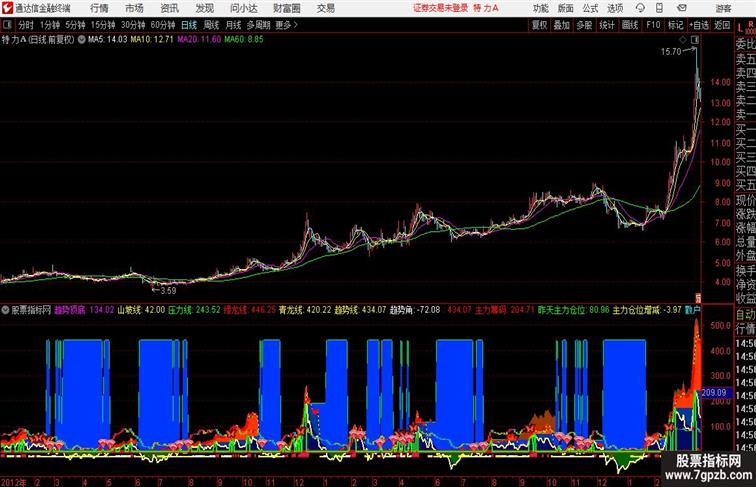The height and width of the screenshot is (487, 756).
Task: Click the 趋势顶底 indicator label
Action: (70, 310)
